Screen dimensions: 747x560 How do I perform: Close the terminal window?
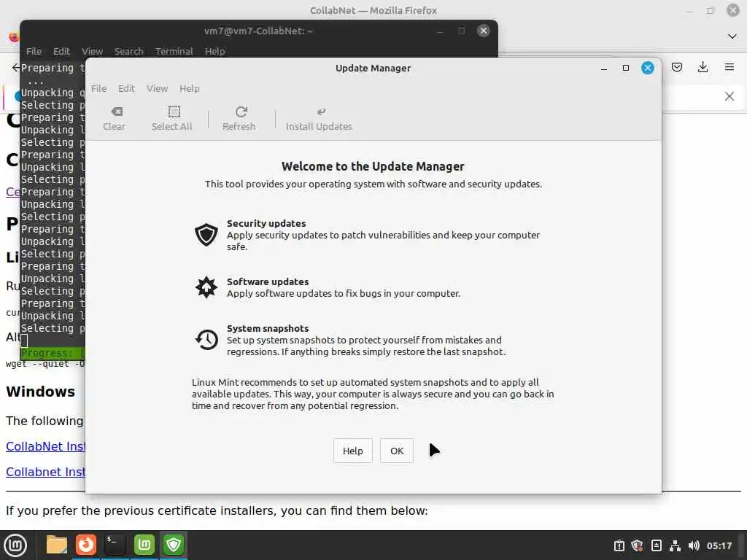tap(483, 31)
